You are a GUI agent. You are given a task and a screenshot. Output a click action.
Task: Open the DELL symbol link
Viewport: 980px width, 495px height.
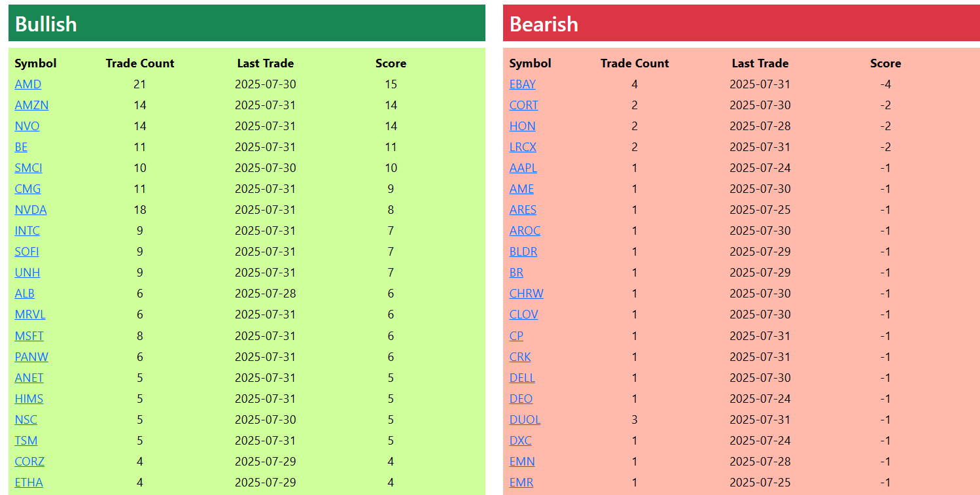click(x=522, y=378)
